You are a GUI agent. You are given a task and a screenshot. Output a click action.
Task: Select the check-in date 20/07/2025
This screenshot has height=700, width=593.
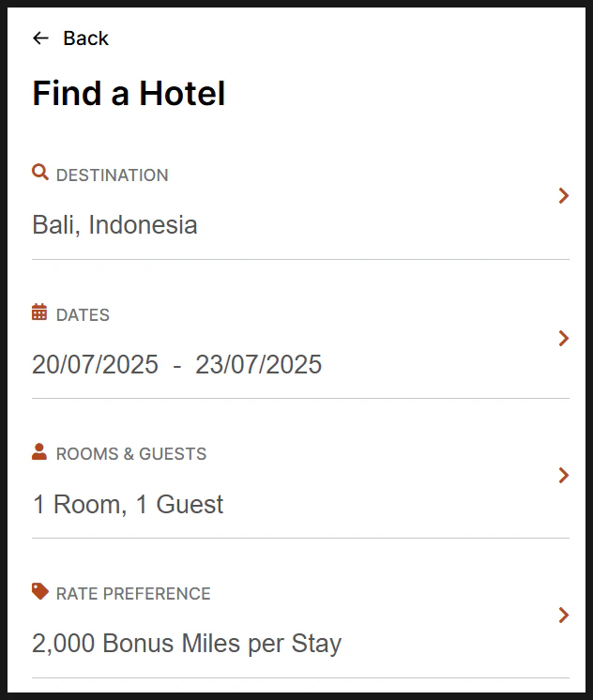point(95,364)
